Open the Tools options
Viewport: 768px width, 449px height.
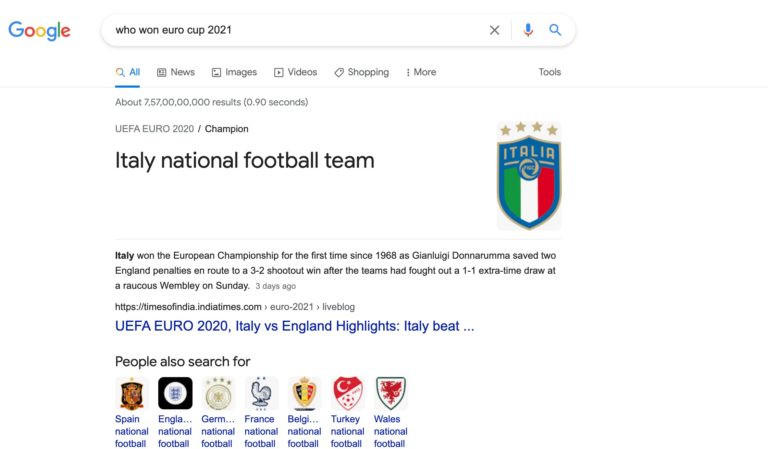pos(550,72)
